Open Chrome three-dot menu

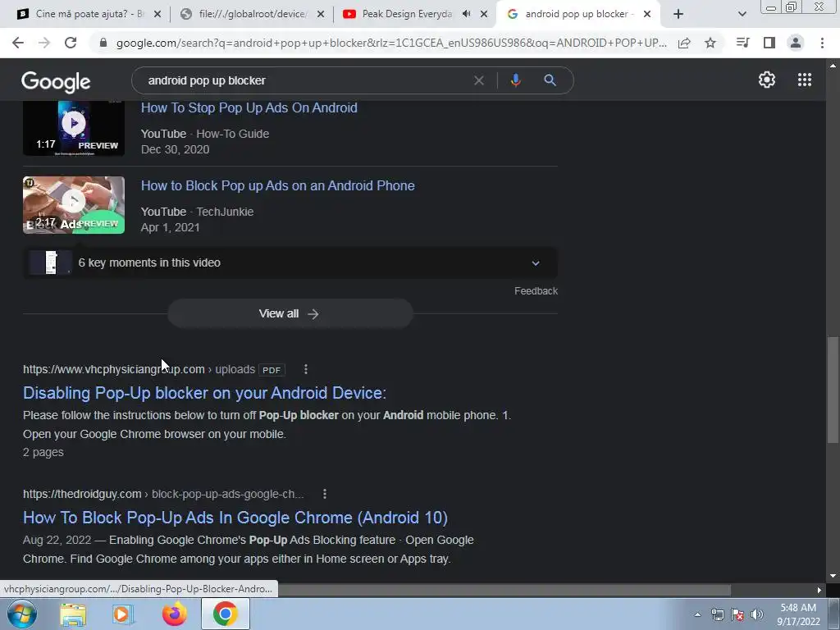[x=822, y=43]
